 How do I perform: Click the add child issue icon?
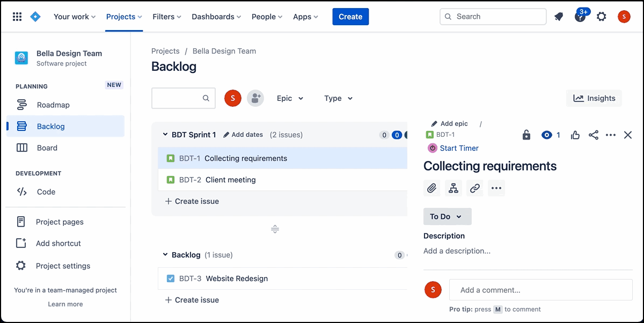453,188
